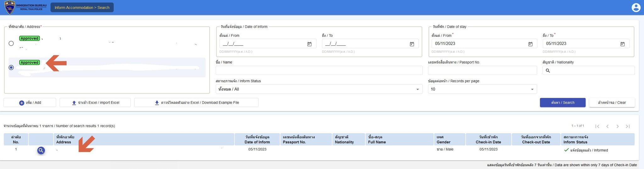The width and height of the screenshot is (644, 169).
Task: Click the import Excel button
Action: click(95, 103)
